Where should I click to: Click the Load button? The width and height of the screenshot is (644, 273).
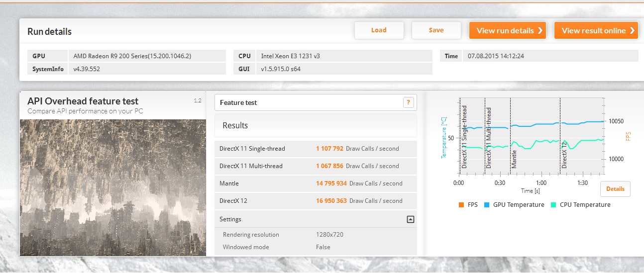pos(379,30)
